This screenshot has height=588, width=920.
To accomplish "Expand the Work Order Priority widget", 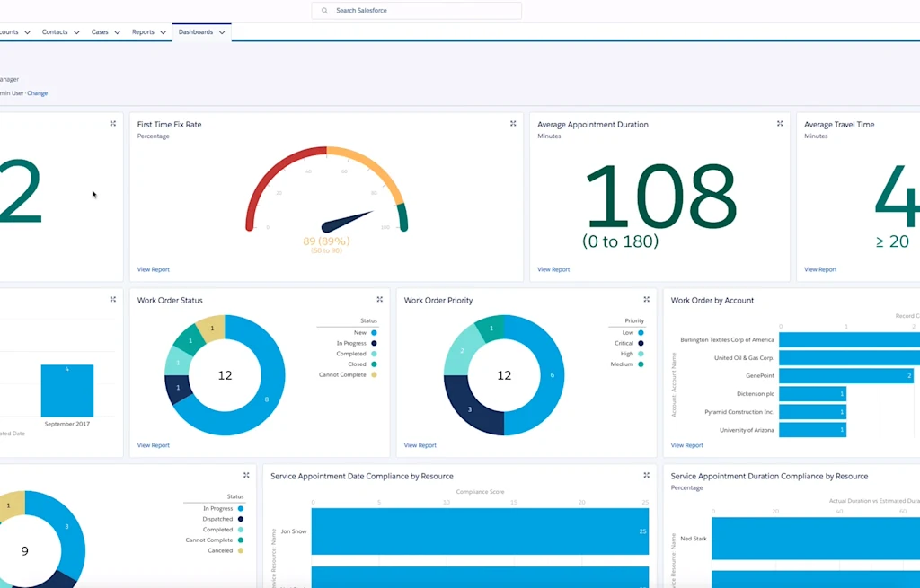I will click(x=646, y=299).
